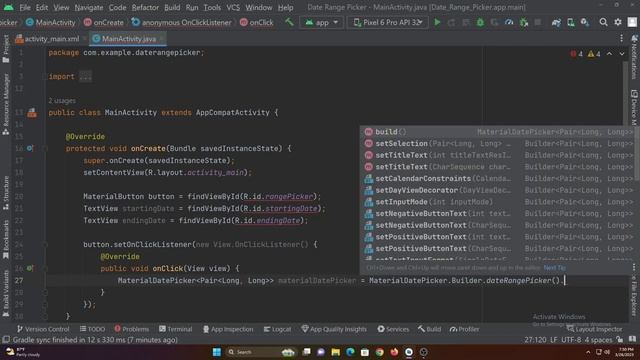Click the Stop button in the toolbar
640x360 pixels.
[538, 22]
